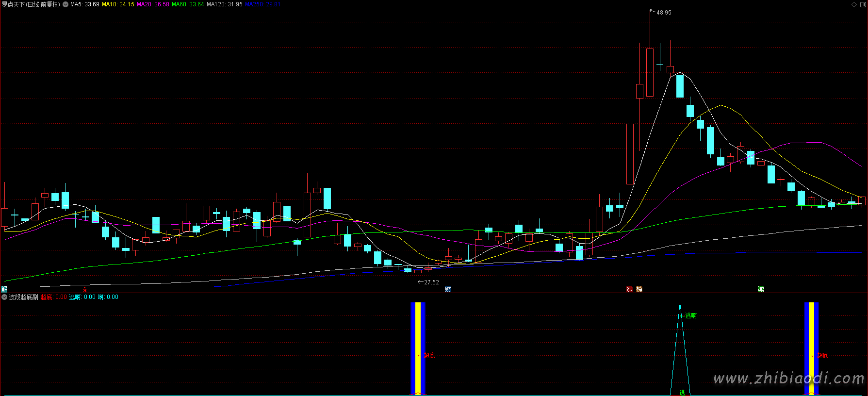Select the yellow MA10 indicator label

tap(118, 4)
